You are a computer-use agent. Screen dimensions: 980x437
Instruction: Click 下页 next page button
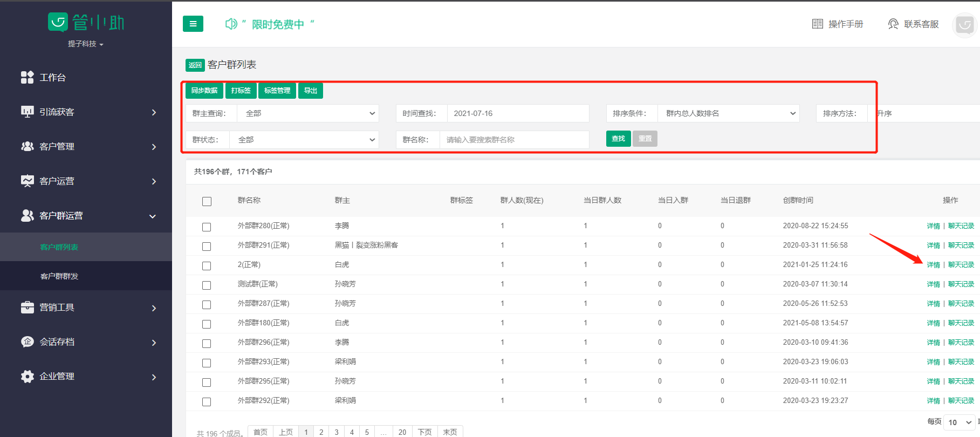425,432
